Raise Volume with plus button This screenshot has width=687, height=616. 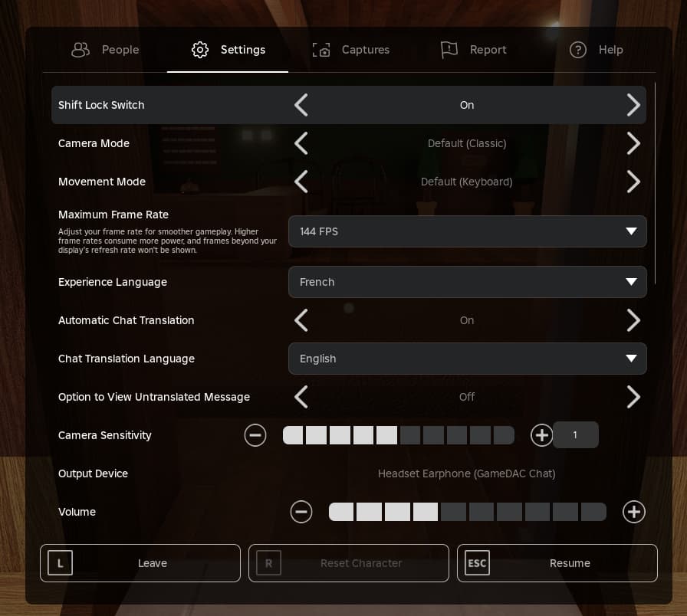[x=634, y=512]
